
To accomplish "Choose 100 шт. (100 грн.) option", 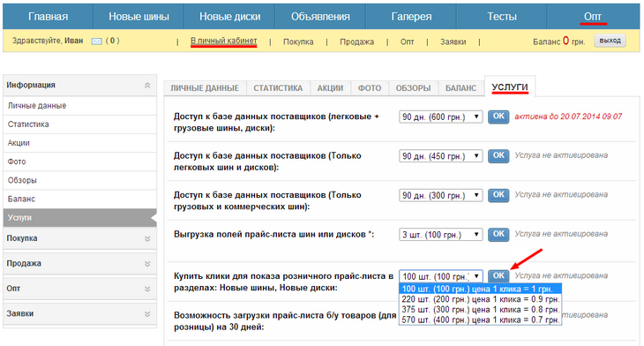I will 480,289.
